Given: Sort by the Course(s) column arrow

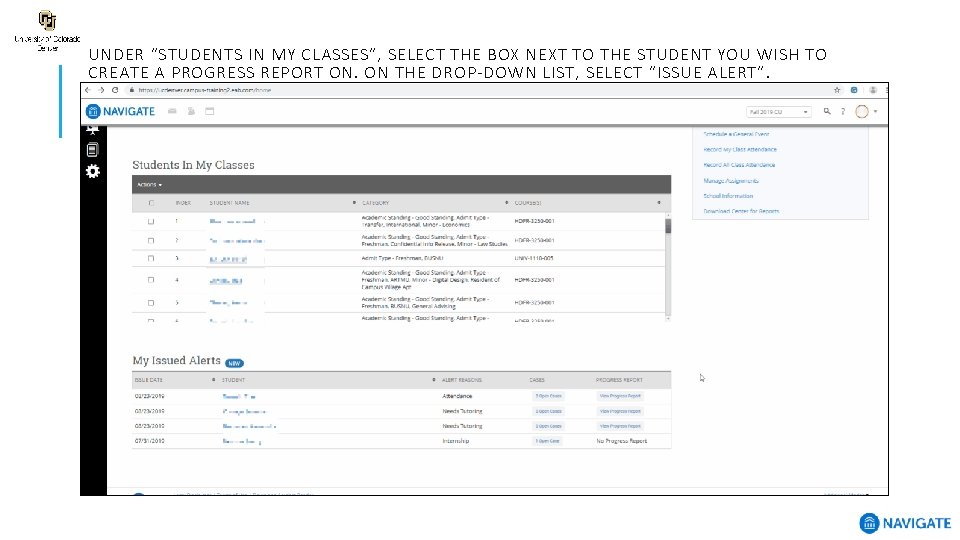Looking at the screenshot, I should point(659,203).
